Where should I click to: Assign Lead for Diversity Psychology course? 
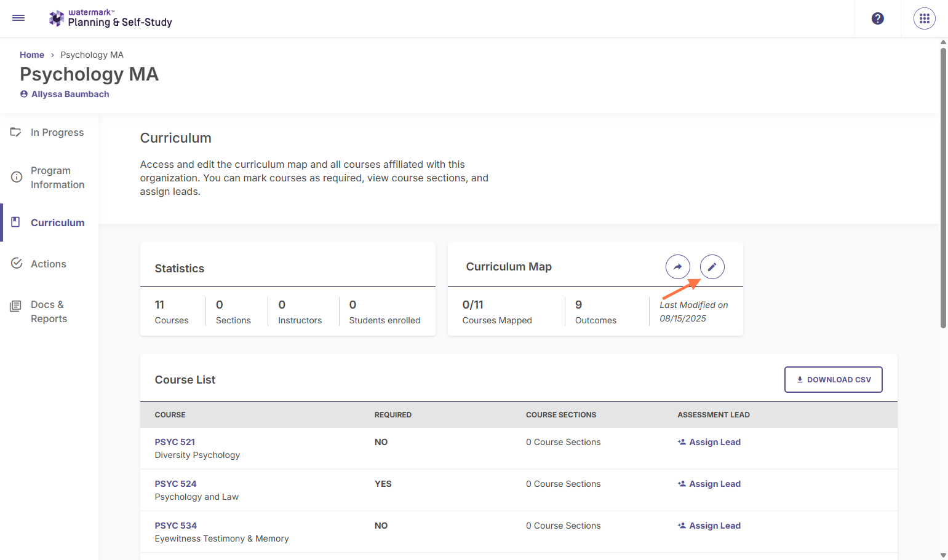point(715,442)
